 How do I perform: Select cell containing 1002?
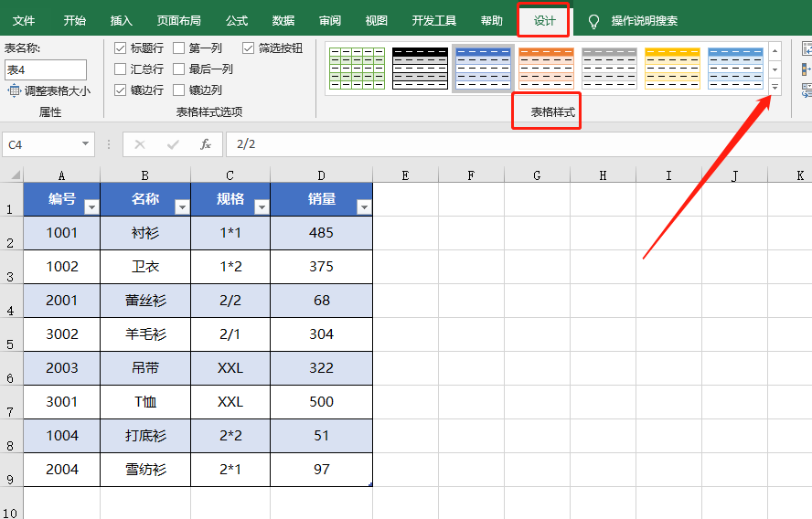[61, 267]
